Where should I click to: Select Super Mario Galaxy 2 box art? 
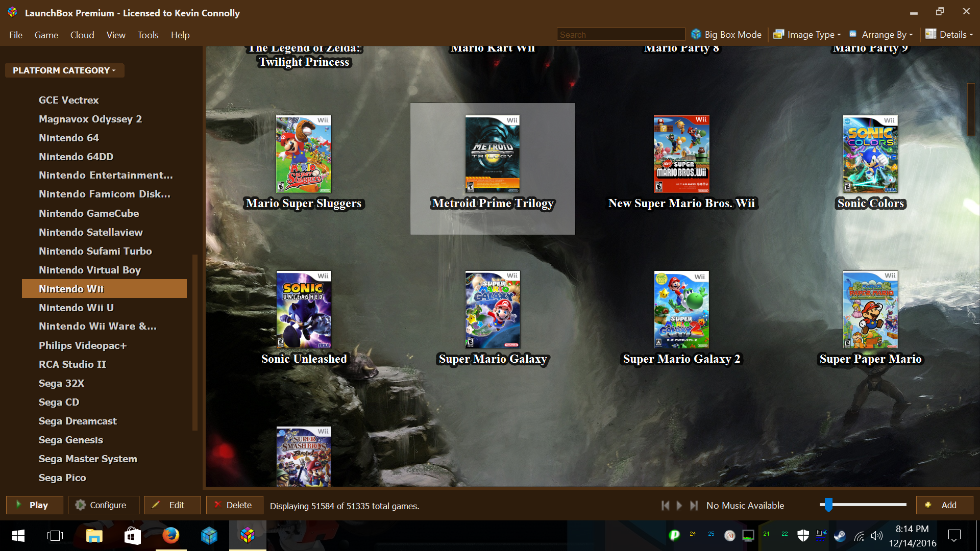coord(681,310)
